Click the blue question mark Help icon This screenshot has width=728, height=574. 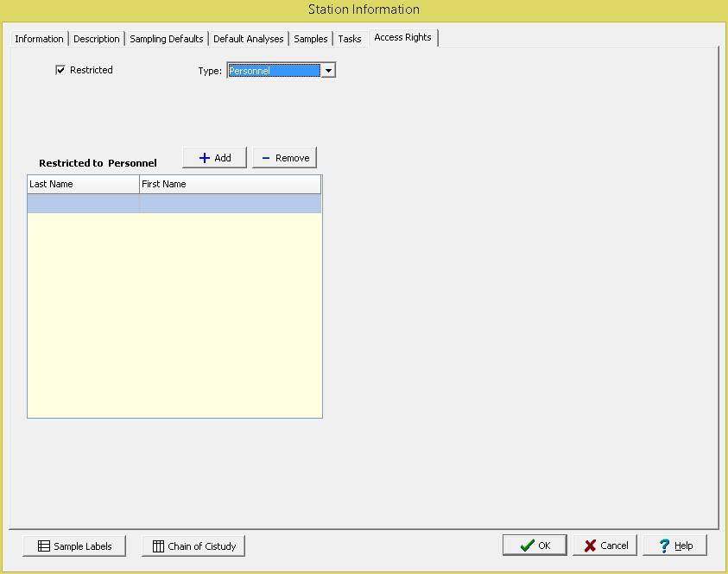[664, 546]
